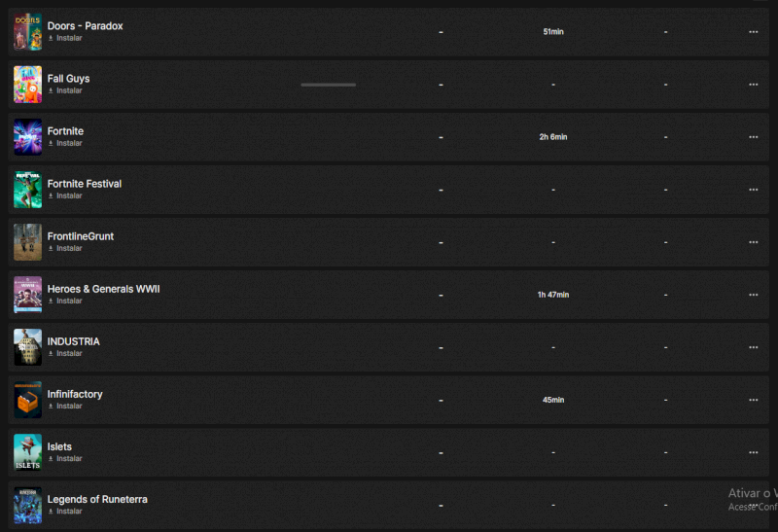Open the Fall Guys more options menu
778x532 pixels.
click(753, 85)
